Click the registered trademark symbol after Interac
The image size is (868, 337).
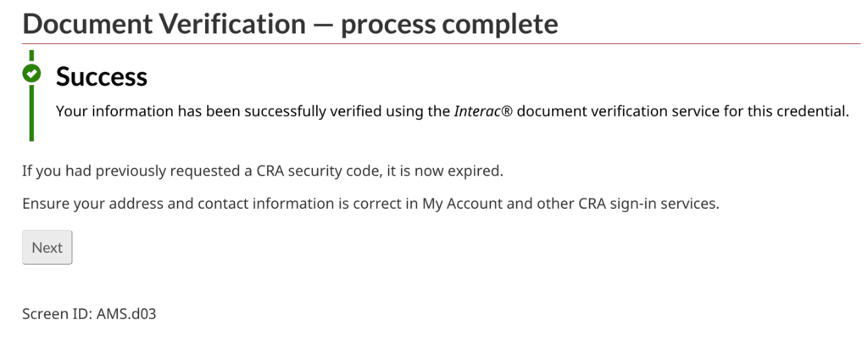pyautogui.click(x=504, y=111)
